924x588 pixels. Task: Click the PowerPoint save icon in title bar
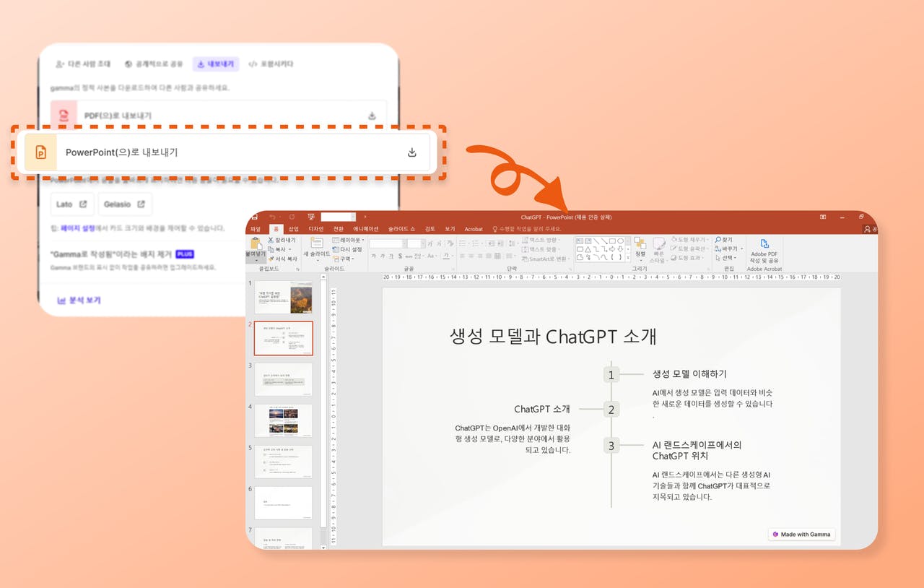(254, 217)
